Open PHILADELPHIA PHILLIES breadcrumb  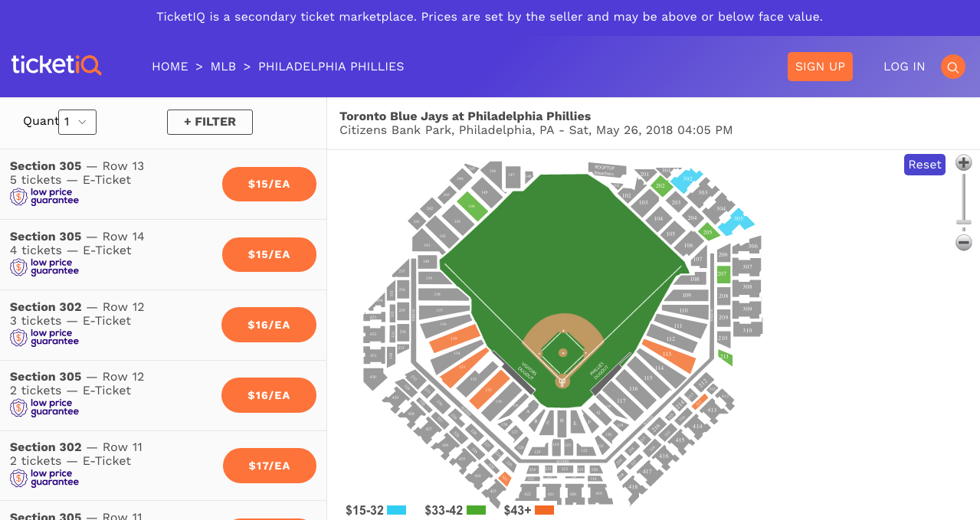331,67
